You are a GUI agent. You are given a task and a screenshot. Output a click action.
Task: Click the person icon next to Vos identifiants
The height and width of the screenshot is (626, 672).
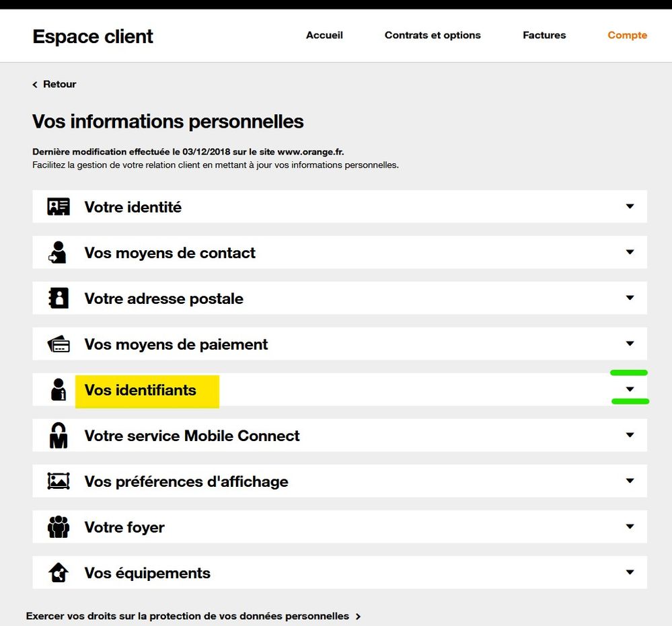tap(58, 389)
